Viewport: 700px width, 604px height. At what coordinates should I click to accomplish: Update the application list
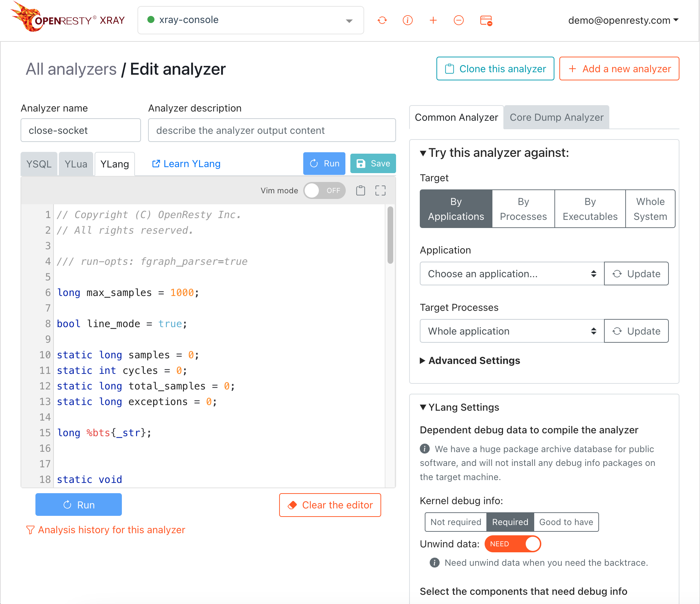636,274
